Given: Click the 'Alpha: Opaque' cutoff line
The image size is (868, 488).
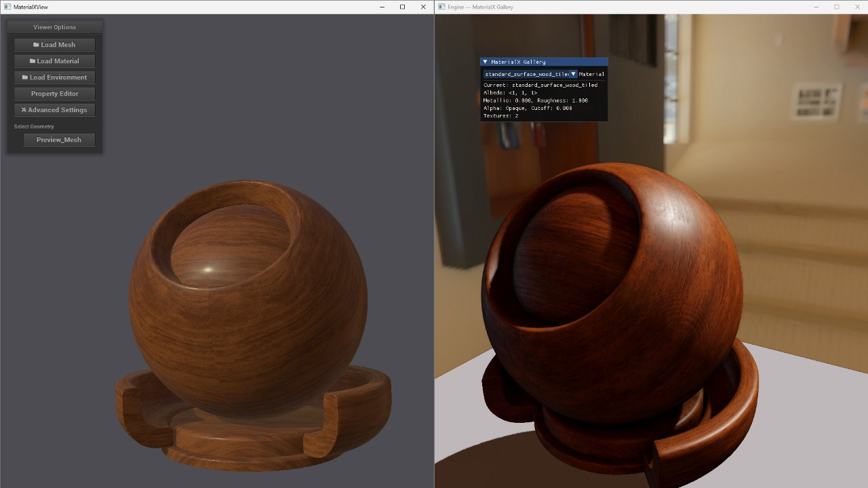Looking at the screenshot, I should click(528, 108).
